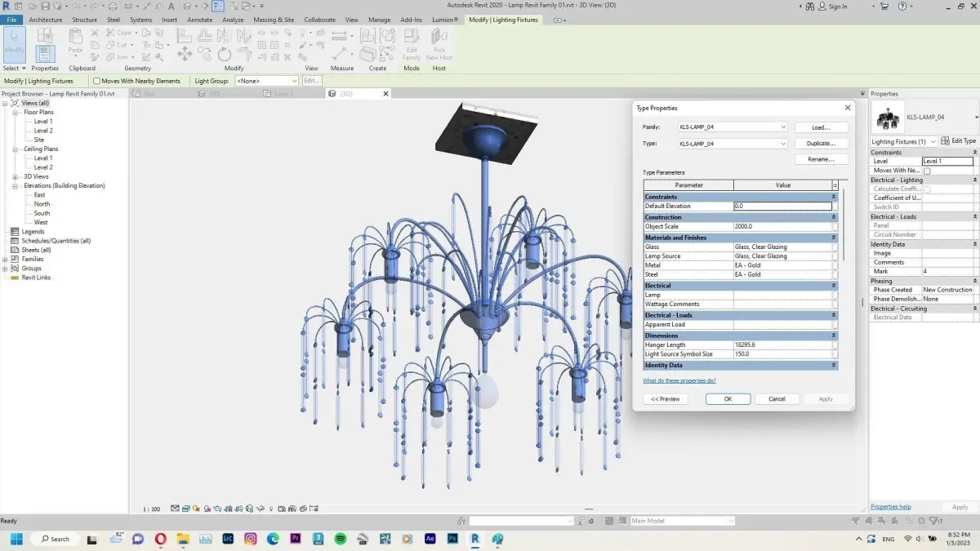Click the << Preview button
The image size is (980, 551).
coord(665,399)
